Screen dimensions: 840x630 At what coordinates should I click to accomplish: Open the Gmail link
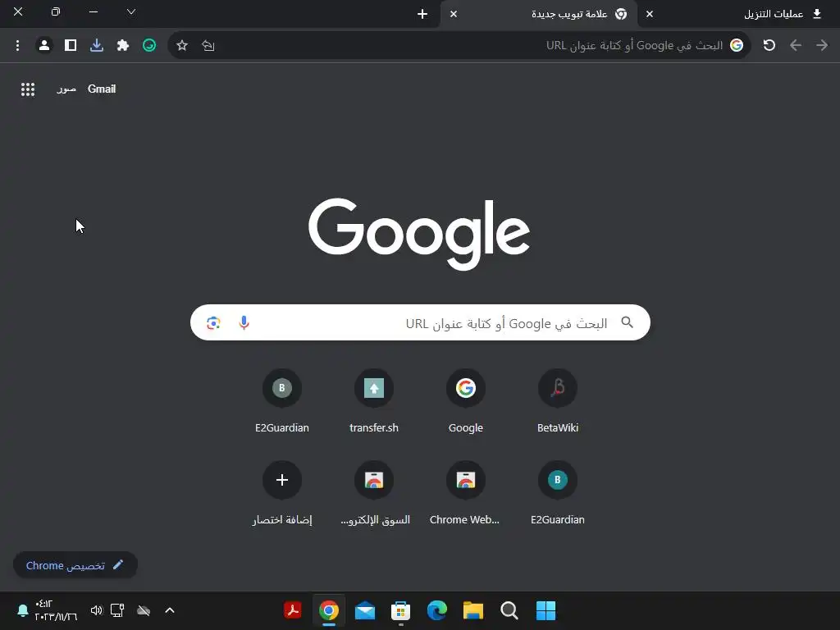(x=102, y=89)
